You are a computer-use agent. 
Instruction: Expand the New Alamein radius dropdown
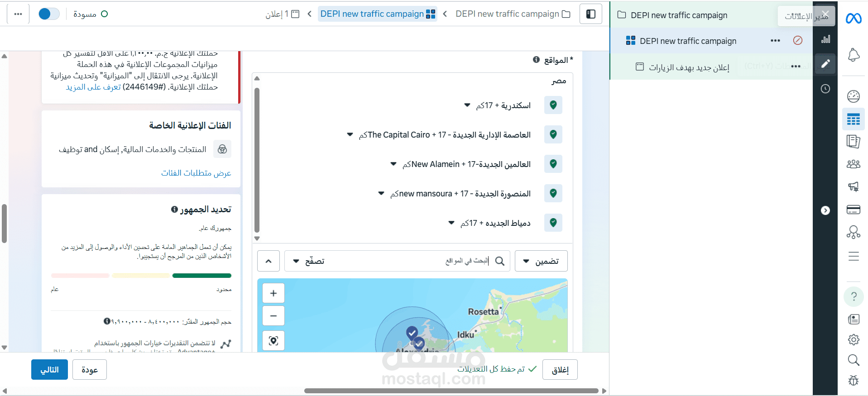[393, 164]
